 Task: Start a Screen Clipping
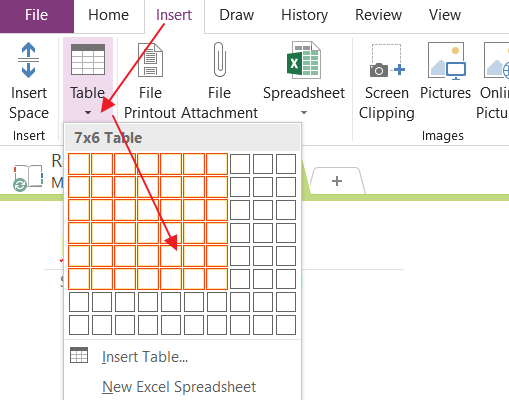pyautogui.click(x=387, y=81)
